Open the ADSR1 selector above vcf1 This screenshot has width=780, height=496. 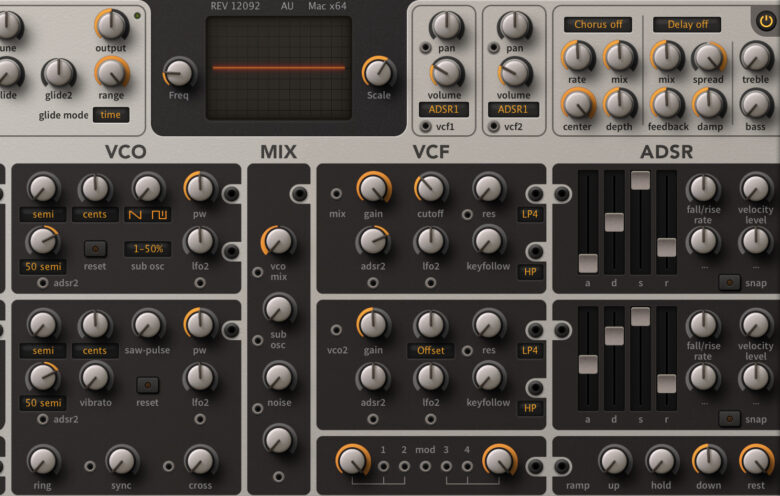[444, 109]
